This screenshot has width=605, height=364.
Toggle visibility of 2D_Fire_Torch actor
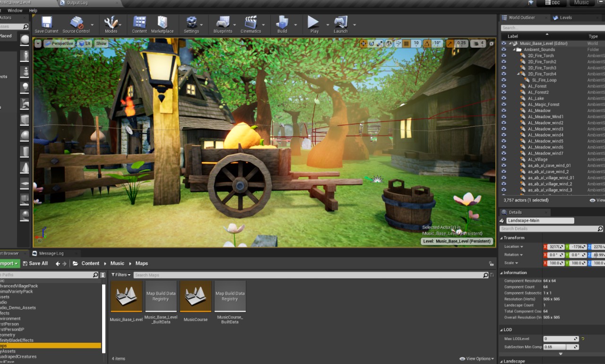coord(503,55)
